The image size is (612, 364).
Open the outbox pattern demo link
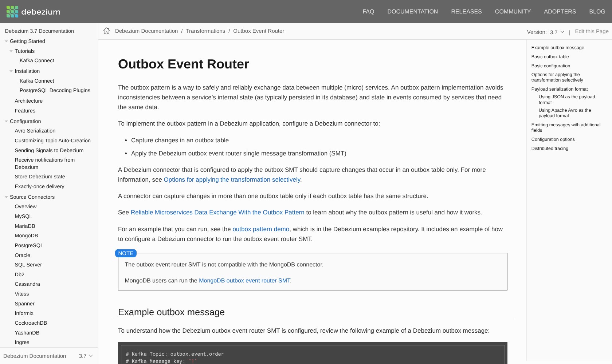tap(261, 229)
